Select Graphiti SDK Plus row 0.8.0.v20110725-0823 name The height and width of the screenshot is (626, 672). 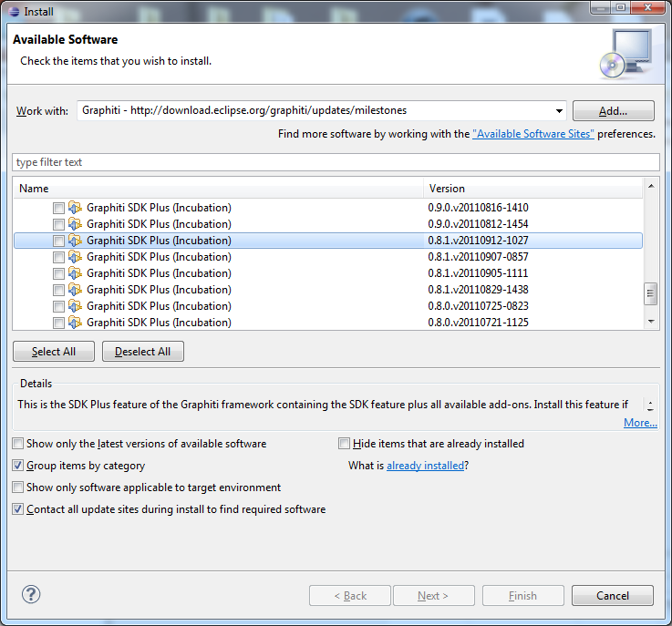pyautogui.click(x=159, y=306)
